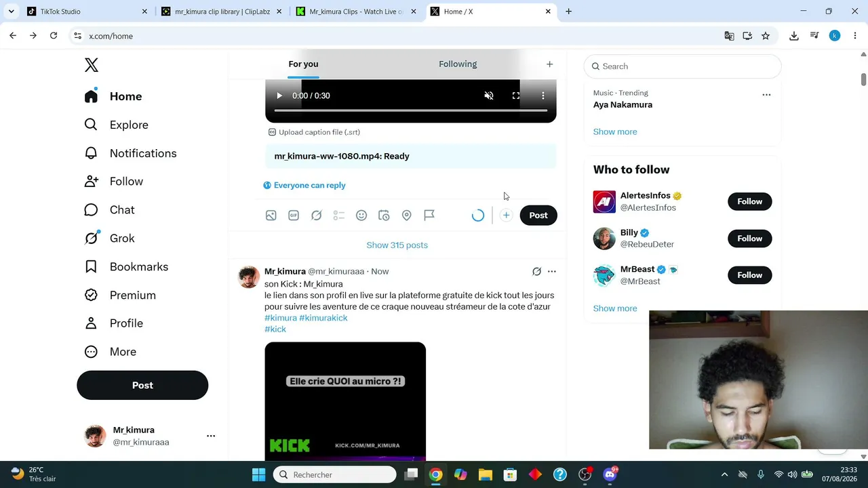Open Notifications in the sidebar
The width and height of the screenshot is (868, 488).
click(130, 153)
